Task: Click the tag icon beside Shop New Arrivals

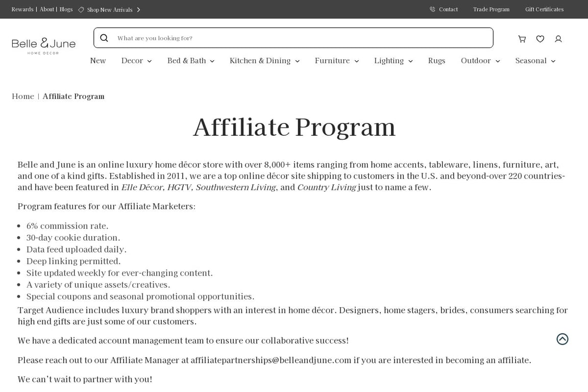Action: [81, 10]
